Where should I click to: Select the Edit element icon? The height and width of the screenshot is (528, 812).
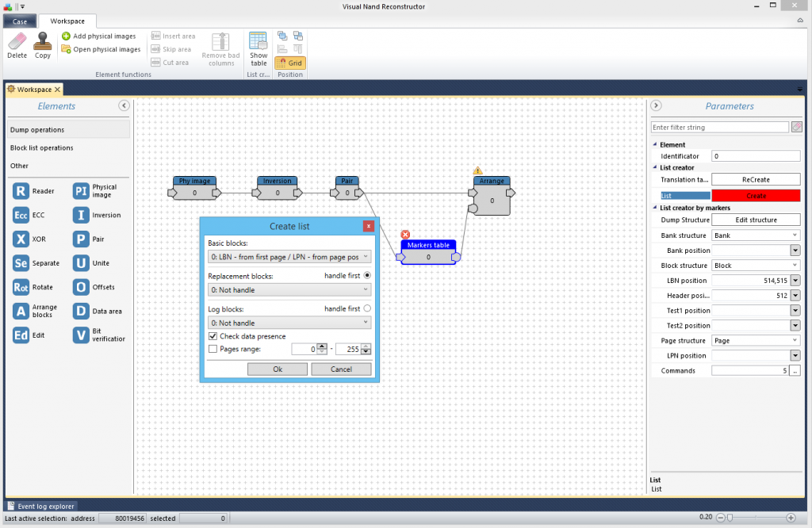(21, 335)
